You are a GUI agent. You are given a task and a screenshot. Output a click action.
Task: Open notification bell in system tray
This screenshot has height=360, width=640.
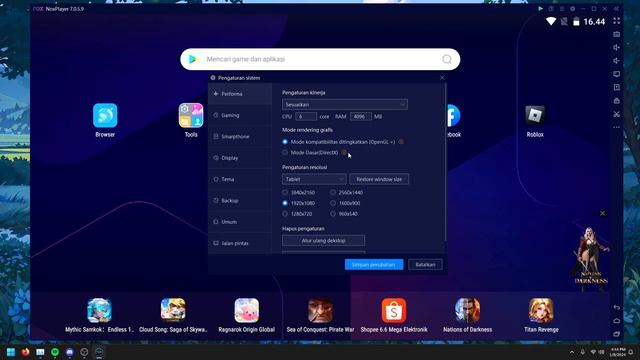(631, 352)
